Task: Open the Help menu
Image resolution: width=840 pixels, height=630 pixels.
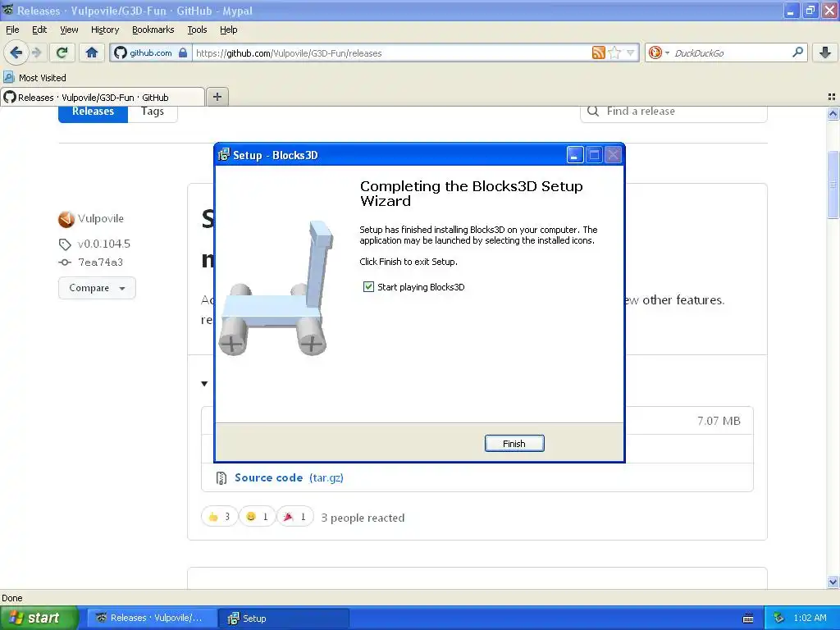Action: coord(228,30)
